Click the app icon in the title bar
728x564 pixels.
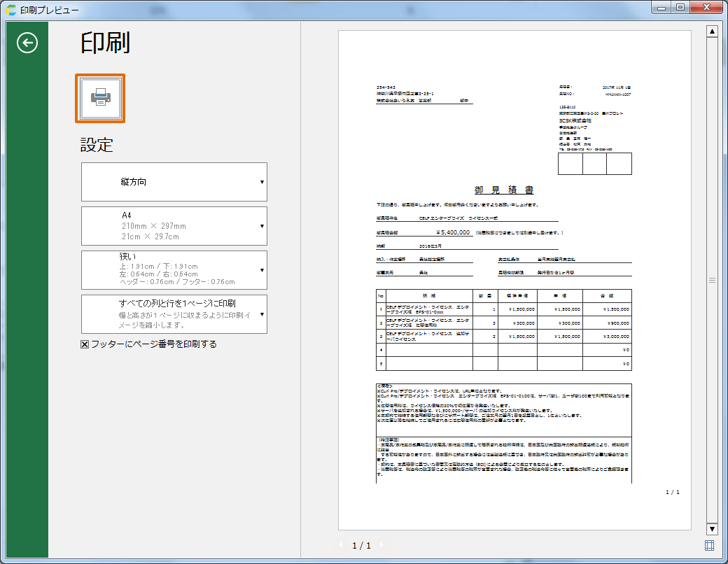click(10, 10)
